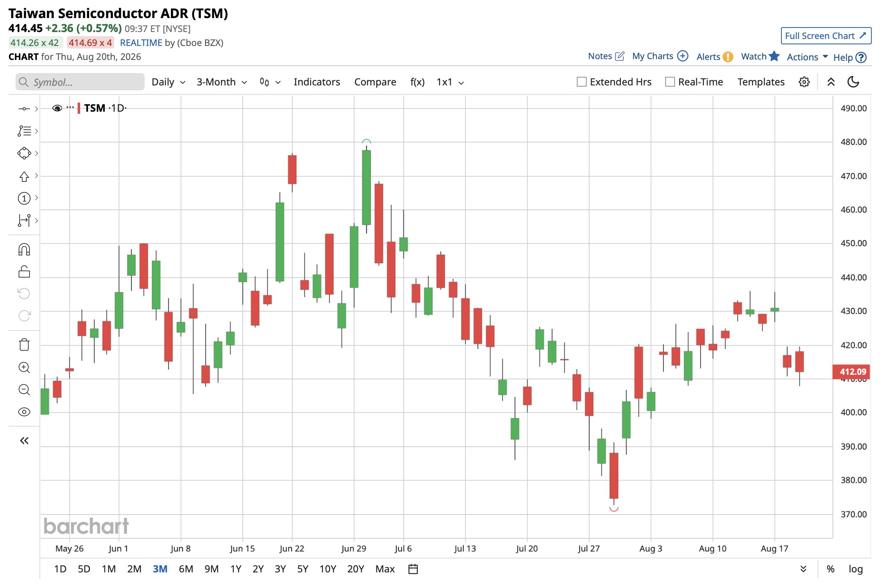Screen dimensions: 880x588
Task: Zoom out on the chart
Action: tap(24, 389)
